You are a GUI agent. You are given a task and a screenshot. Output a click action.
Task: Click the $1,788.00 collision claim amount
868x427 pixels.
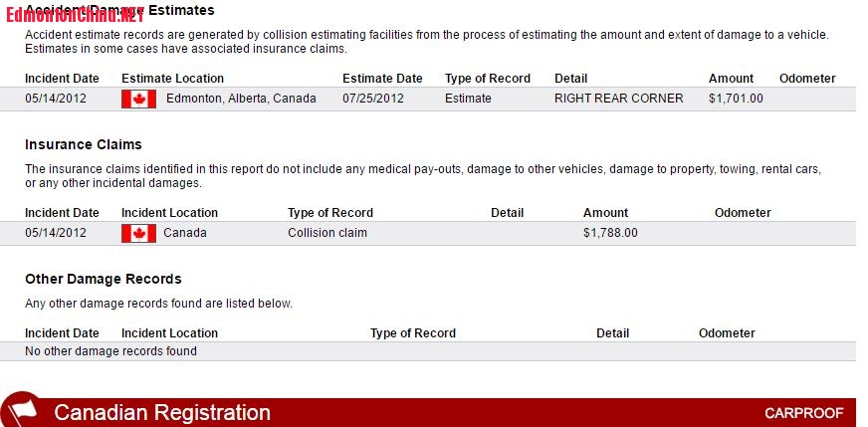coord(610,233)
